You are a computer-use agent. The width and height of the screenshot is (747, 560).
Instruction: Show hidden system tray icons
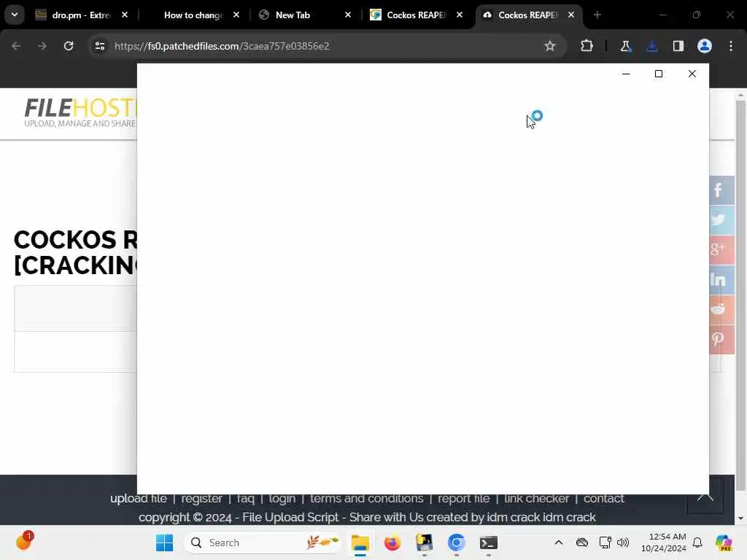click(559, 542)
